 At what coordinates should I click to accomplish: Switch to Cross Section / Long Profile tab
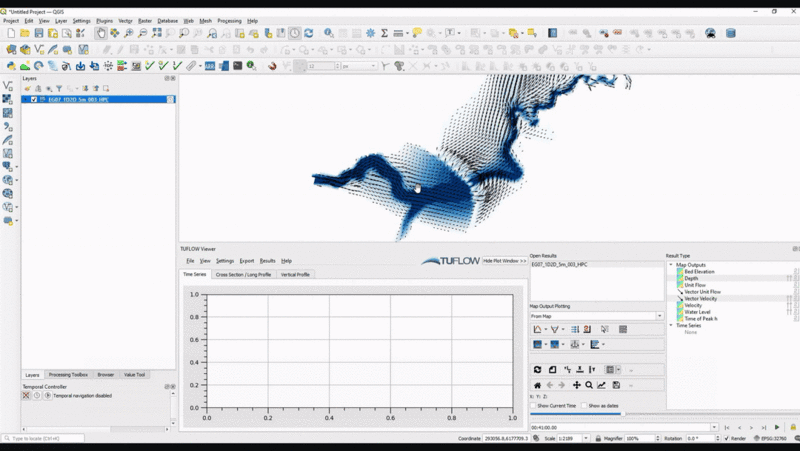243,274
